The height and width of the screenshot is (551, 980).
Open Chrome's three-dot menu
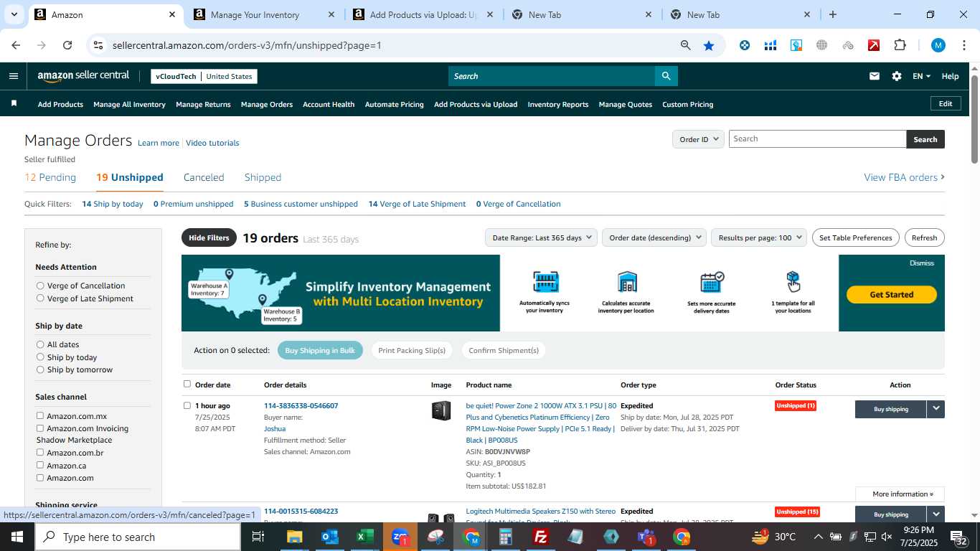(x=964, y=45)
